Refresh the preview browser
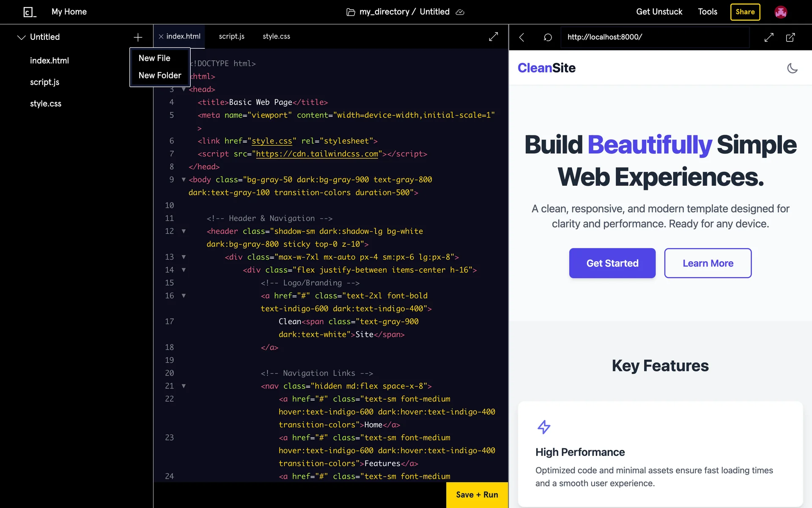Image resolution: width=812 pixels, height=508 pixels. point(548,37)
